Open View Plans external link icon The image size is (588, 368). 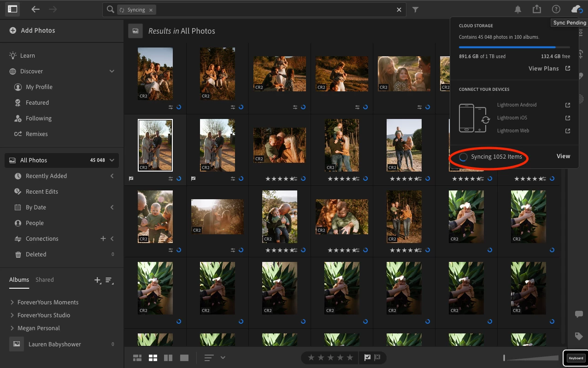pyautogui.click(x=568, y=68)
